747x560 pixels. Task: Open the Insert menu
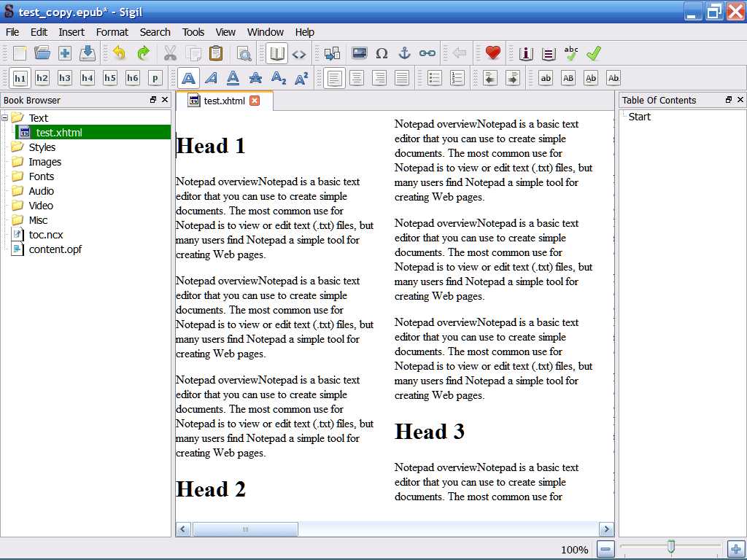coord(71,32)
